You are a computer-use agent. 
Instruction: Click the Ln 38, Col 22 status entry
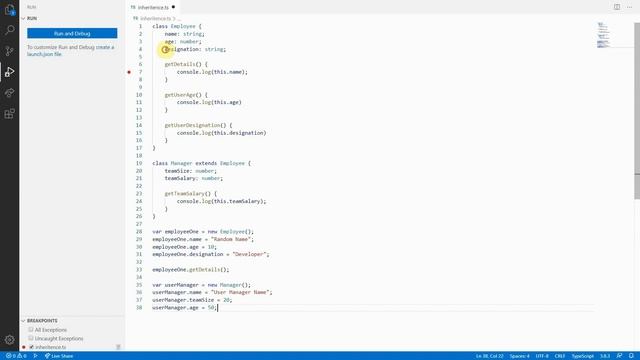click(489, 356)
